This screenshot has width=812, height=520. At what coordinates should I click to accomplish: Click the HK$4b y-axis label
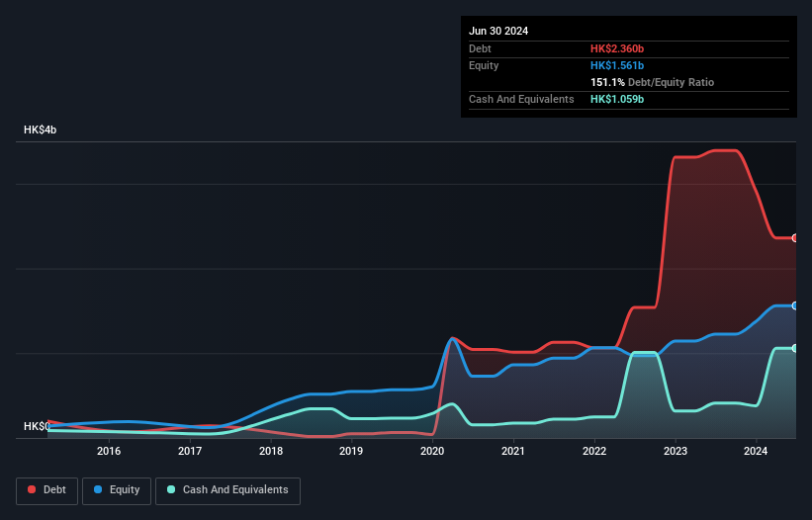click(x=40, y=130)
